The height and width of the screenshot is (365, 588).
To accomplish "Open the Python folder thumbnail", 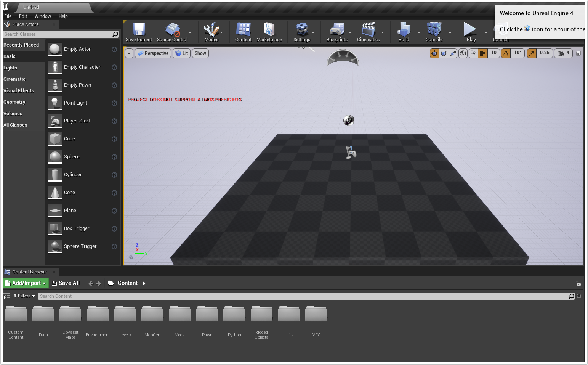I will [x=234, y=314].
